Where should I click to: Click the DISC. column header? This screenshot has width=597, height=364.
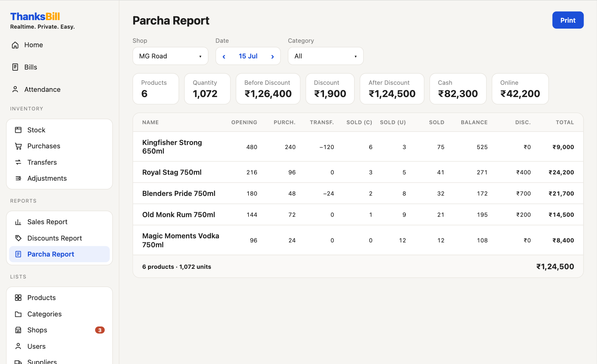point(523,122)
